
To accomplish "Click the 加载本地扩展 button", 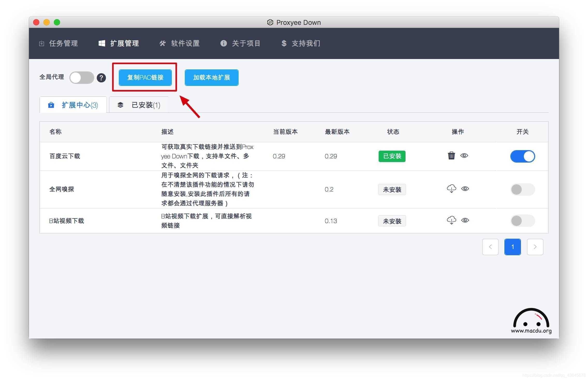I will pos(211,77).
